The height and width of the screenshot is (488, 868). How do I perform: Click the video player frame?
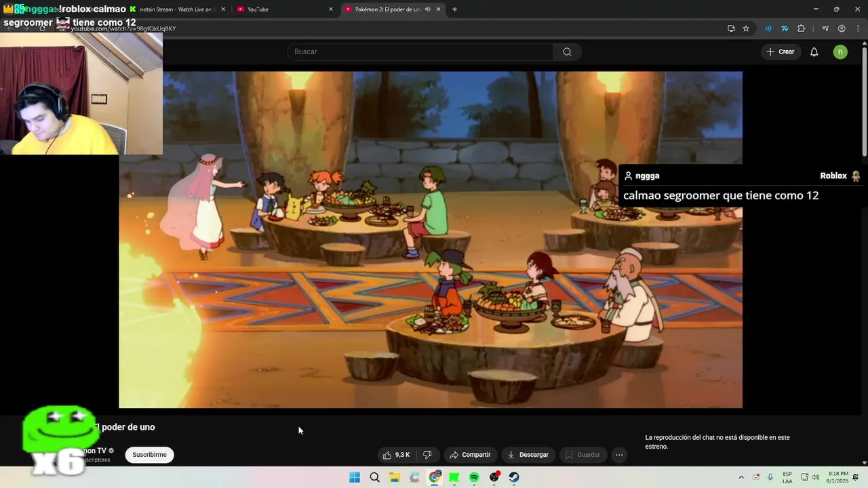(431, 239)
